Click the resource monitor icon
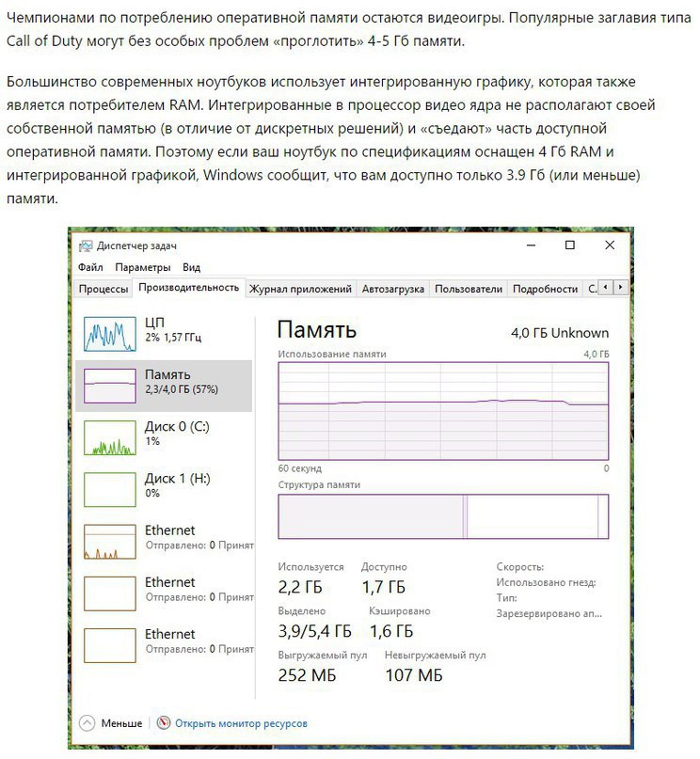 click(x=164, y=722)
